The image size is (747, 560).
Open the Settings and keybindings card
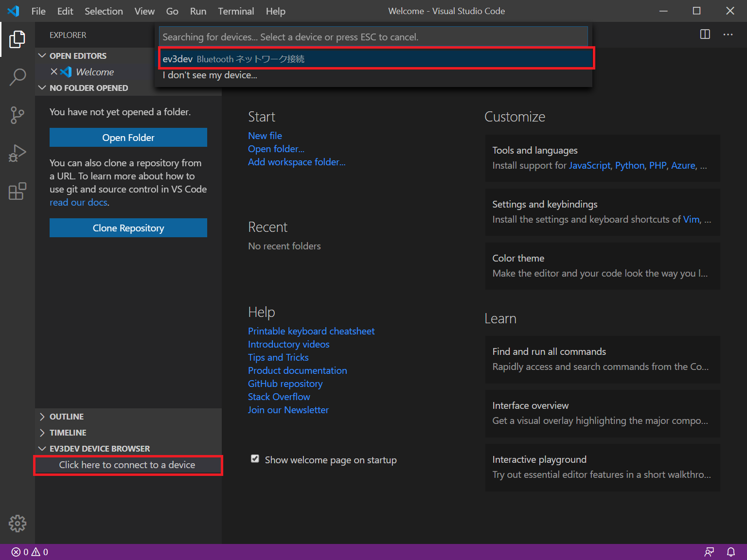pyautogui.click(x=603, y=212)
